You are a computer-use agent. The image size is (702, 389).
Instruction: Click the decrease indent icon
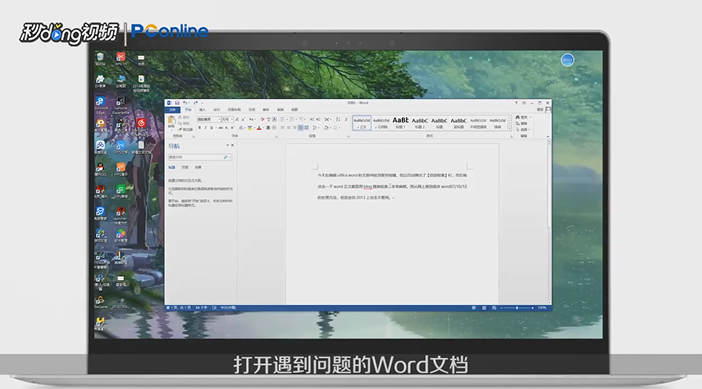[x=312, y=119]
